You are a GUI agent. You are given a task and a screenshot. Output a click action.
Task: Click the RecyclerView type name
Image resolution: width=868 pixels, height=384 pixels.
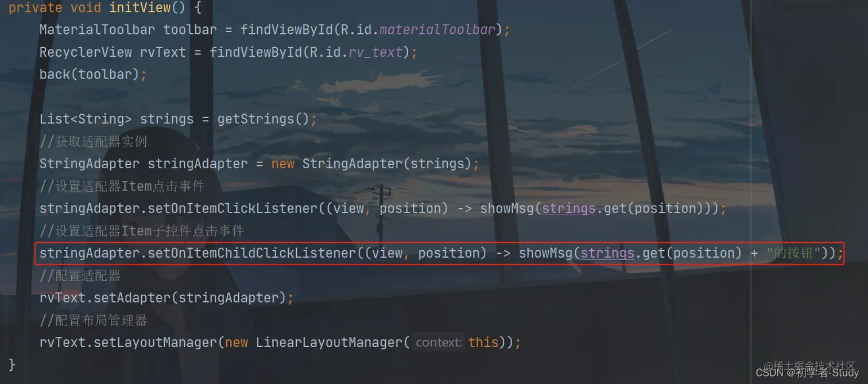(86, 52)
